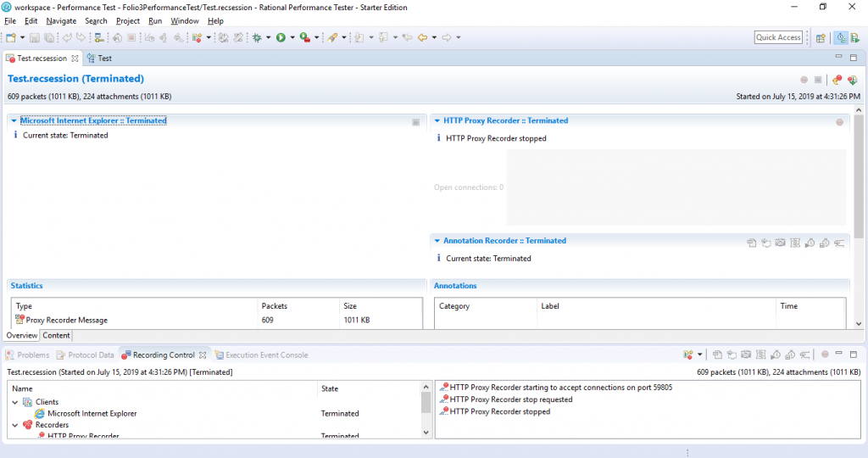
Task: Open the Problems view tab
Action: [x=28, y=355]
